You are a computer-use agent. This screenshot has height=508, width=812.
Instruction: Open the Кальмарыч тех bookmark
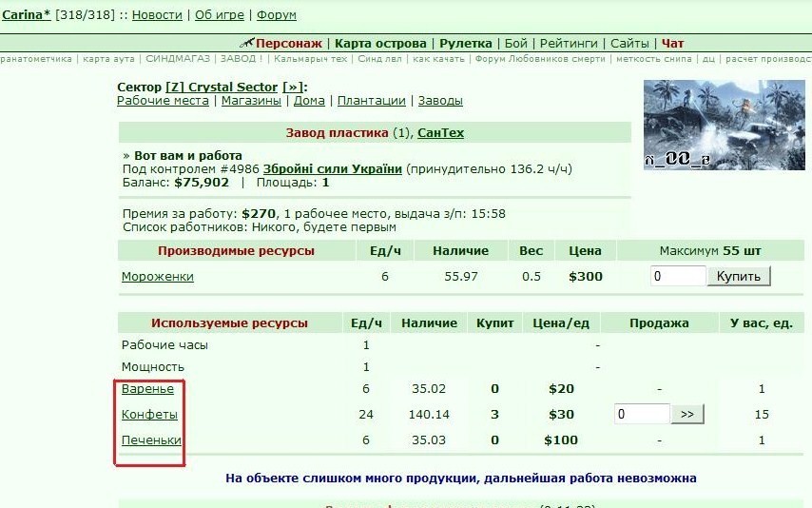[311, 59]
